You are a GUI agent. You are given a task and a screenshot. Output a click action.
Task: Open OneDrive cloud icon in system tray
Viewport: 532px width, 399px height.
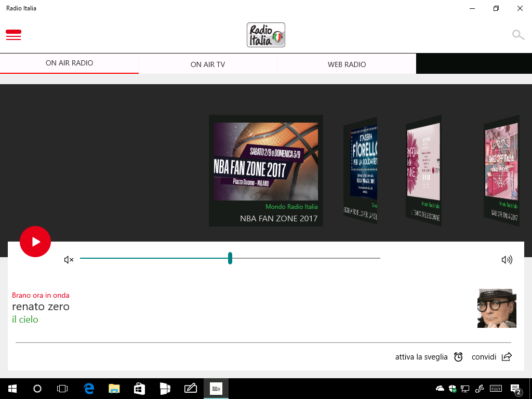pos(440,389)
